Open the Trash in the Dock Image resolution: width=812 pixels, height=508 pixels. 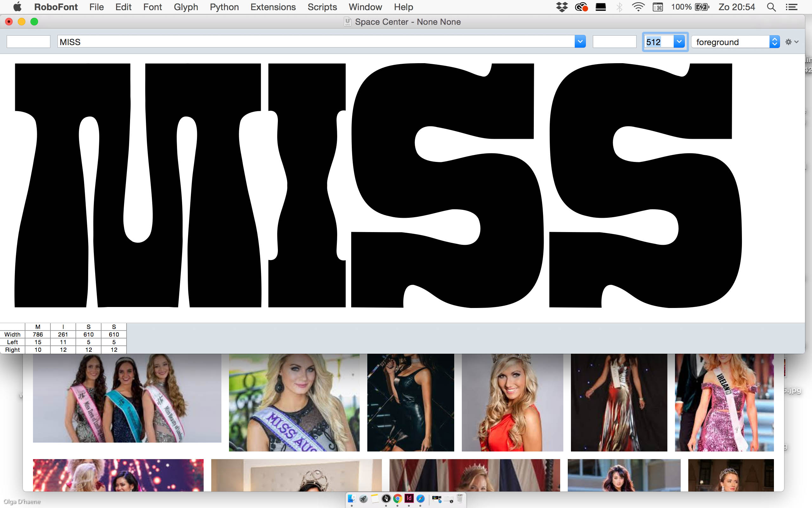click(460, 498)
